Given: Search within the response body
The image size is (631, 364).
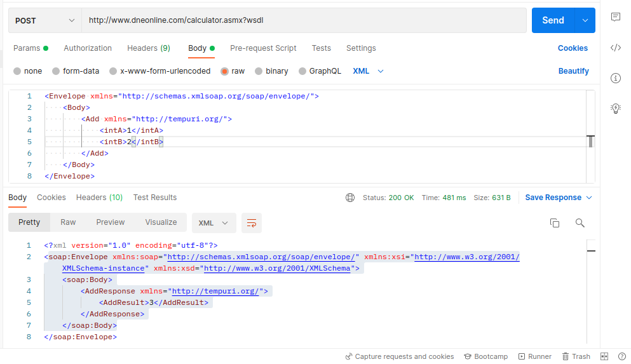Looking at the screenshot, I should (580, 223).
